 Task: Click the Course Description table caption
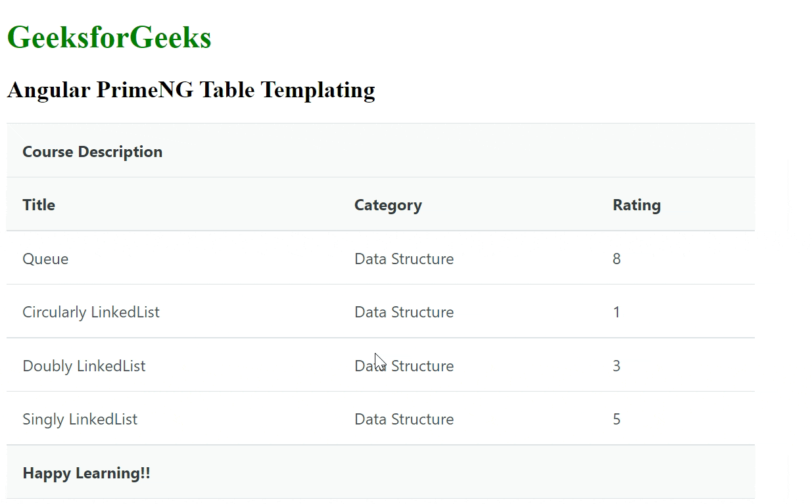coord(93,152)
